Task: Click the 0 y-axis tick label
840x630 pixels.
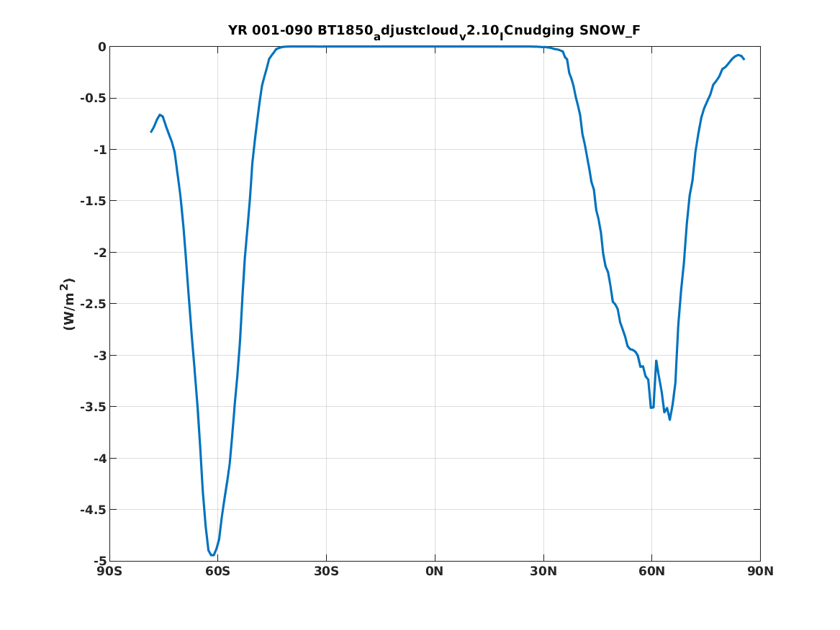Action: 101,47
